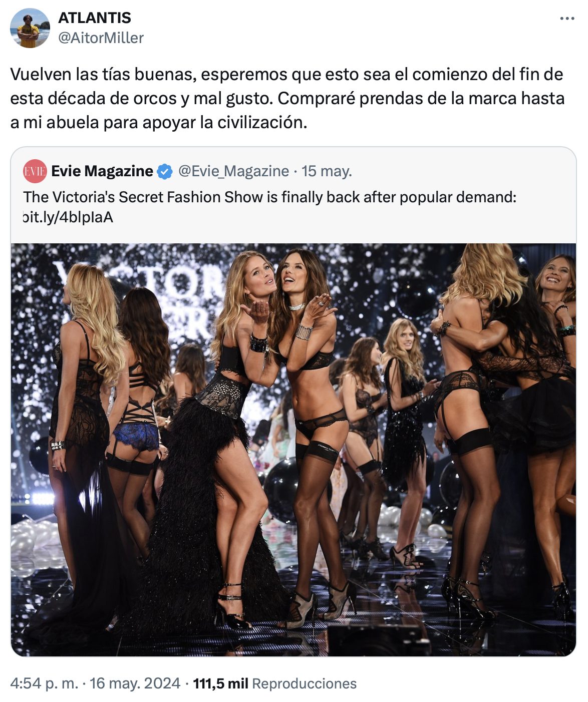Click the Evie Magazine round logo avatar
The width and height of the screenshot is (588, 702).
click(35, 171)
